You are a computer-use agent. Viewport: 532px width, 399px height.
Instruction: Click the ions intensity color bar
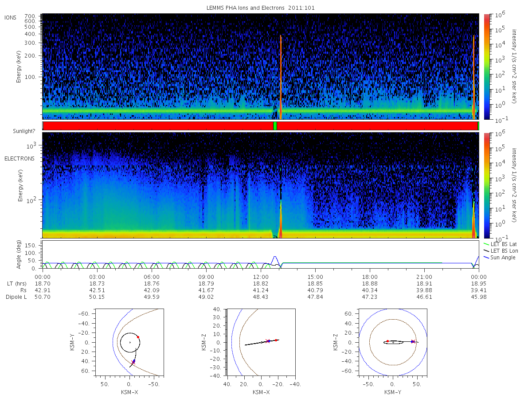[x=487, y=66]
